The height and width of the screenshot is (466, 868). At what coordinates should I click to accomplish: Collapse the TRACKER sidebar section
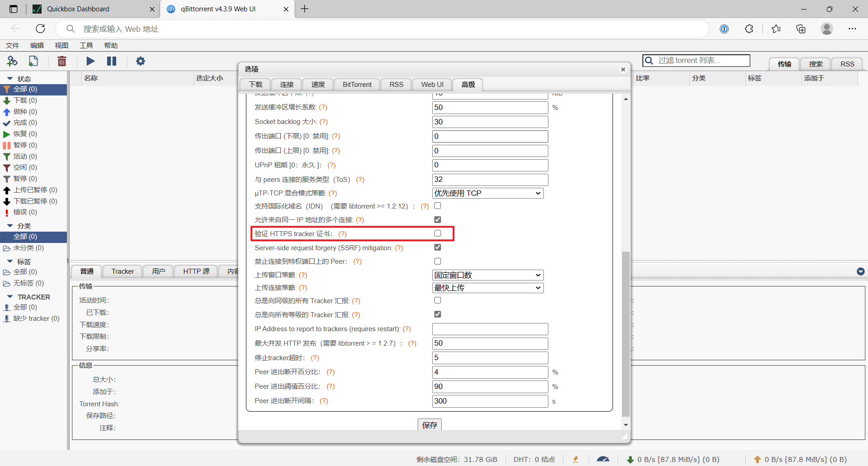[x=10, y=297]
